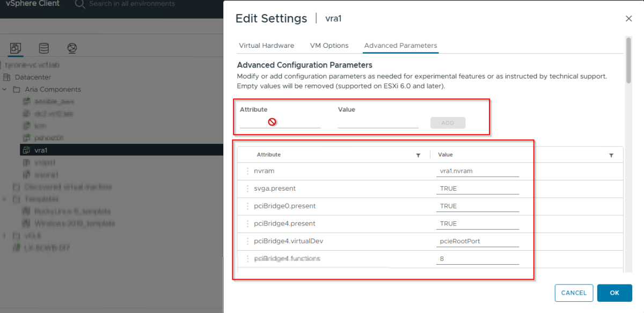Collapse the Aria Components folder
Viewport: 644px width, 313px height.
pos(5,89)
